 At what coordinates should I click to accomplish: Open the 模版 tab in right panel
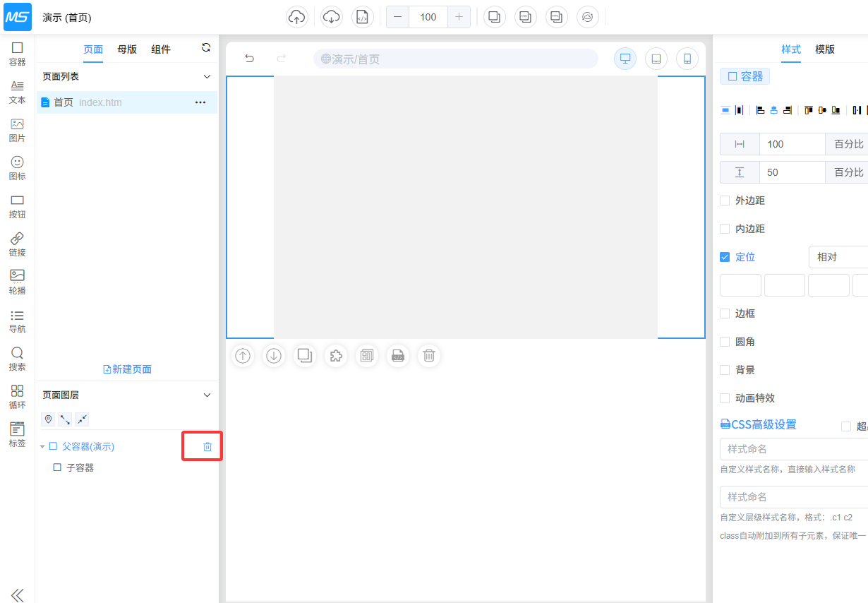825,49
